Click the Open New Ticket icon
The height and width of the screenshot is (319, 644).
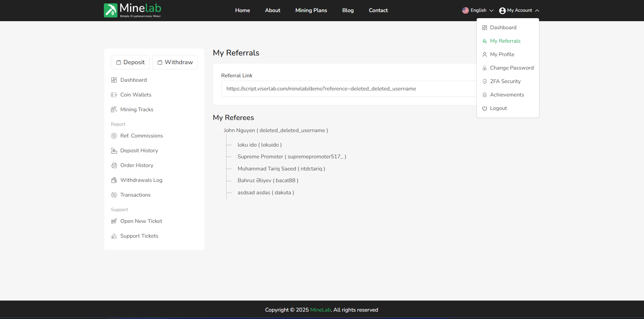pyautogui.click(x=114, y=221)
